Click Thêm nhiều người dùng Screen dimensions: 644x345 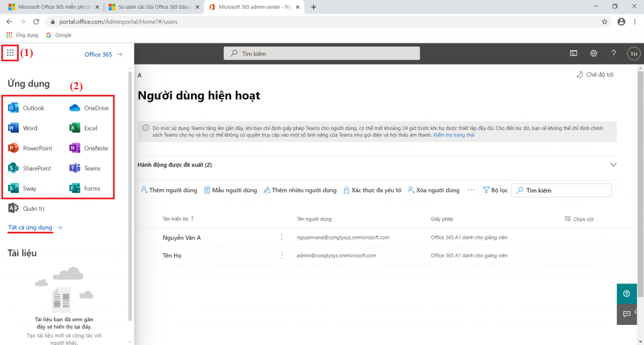point(300,190)
